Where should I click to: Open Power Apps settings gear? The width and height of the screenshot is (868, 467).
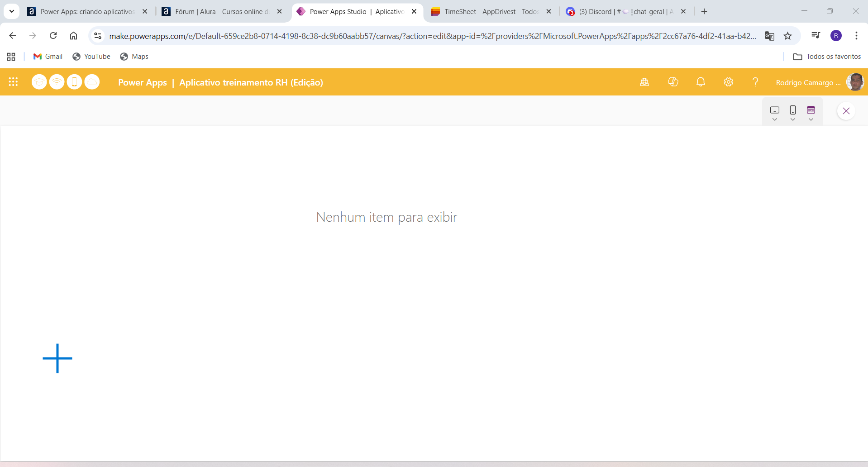click(728, 82)
